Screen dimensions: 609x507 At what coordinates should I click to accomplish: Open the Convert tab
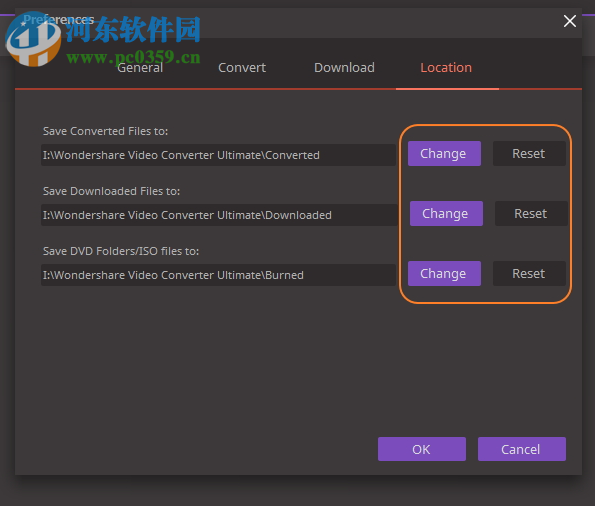click(242, 68)
